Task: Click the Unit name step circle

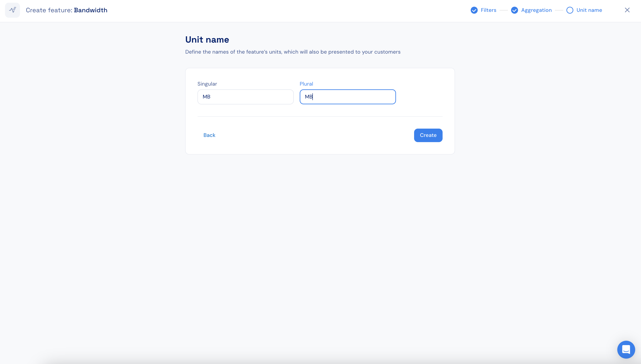Action: [570, 10]
